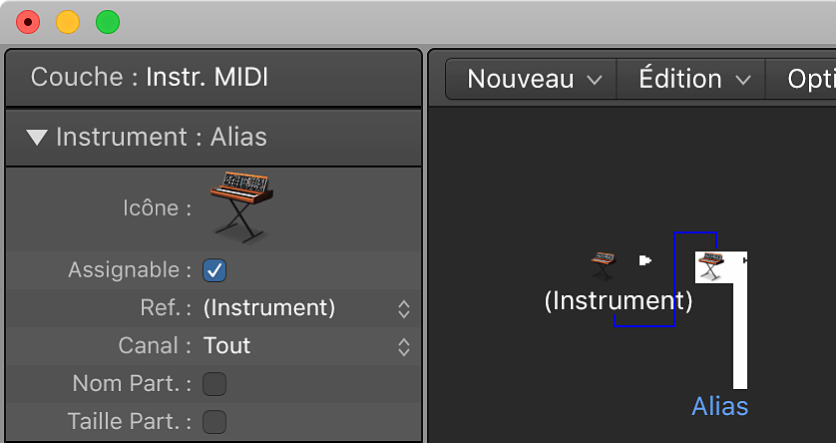Enable the Taille Part. checkbox
838x444 pixels.
tap(214, 421)
